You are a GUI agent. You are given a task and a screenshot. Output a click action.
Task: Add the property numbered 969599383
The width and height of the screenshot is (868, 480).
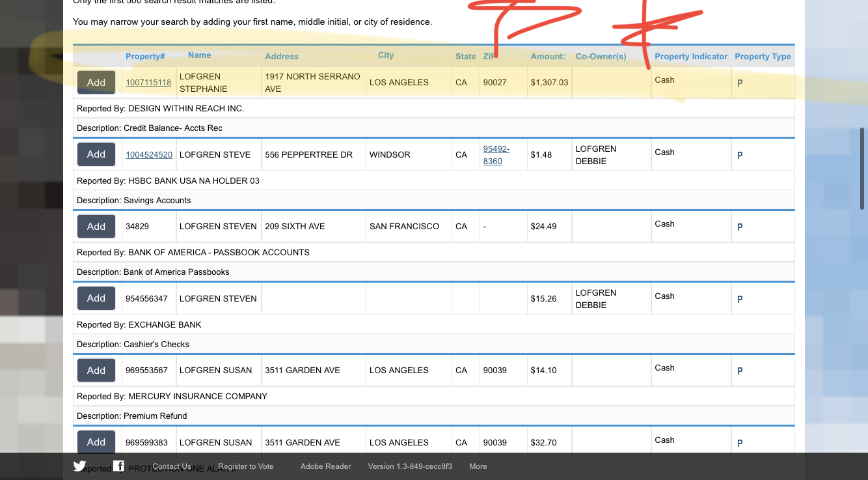96,442
